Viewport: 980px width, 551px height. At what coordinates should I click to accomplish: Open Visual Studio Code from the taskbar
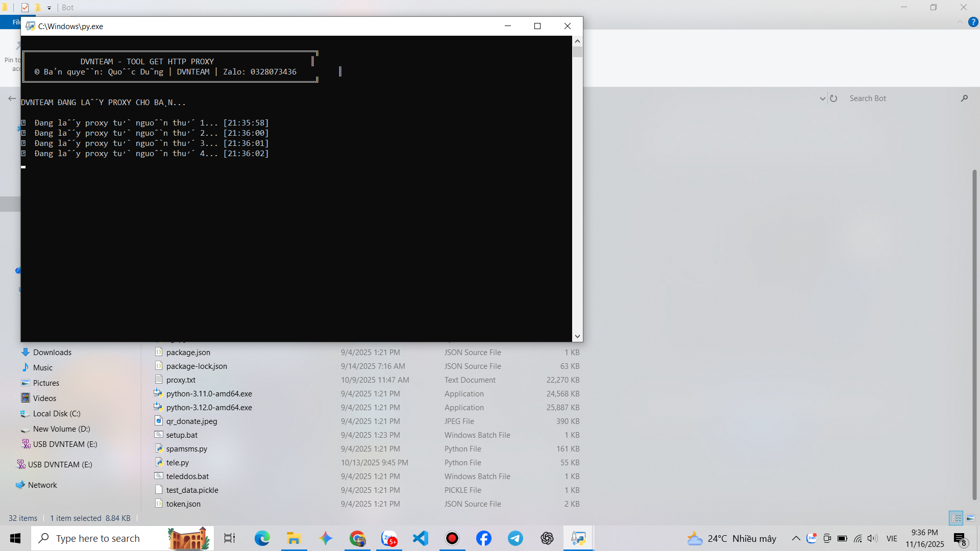421,538
